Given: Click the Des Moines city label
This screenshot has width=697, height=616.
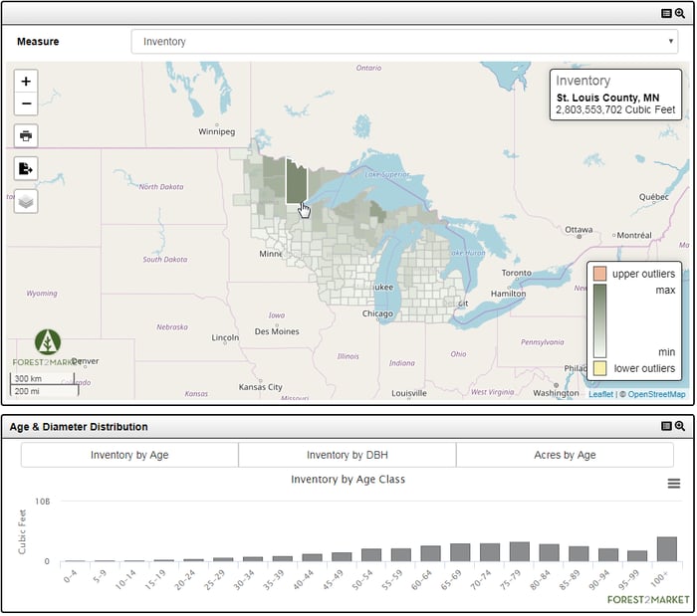Looking at the screenshot, I should coord(277,331).
